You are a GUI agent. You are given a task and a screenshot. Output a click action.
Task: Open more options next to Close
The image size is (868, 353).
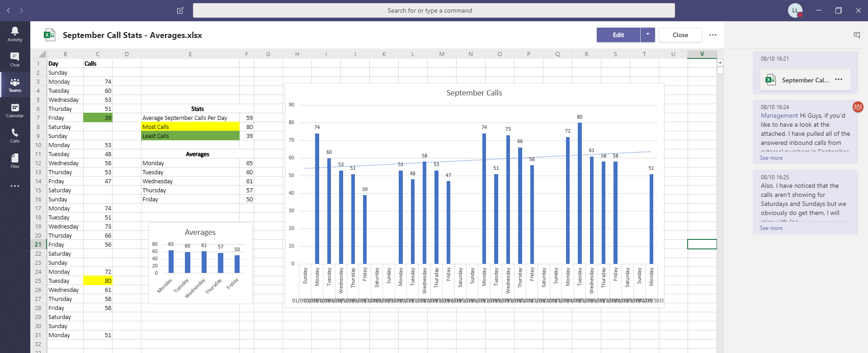pos(713,35)
